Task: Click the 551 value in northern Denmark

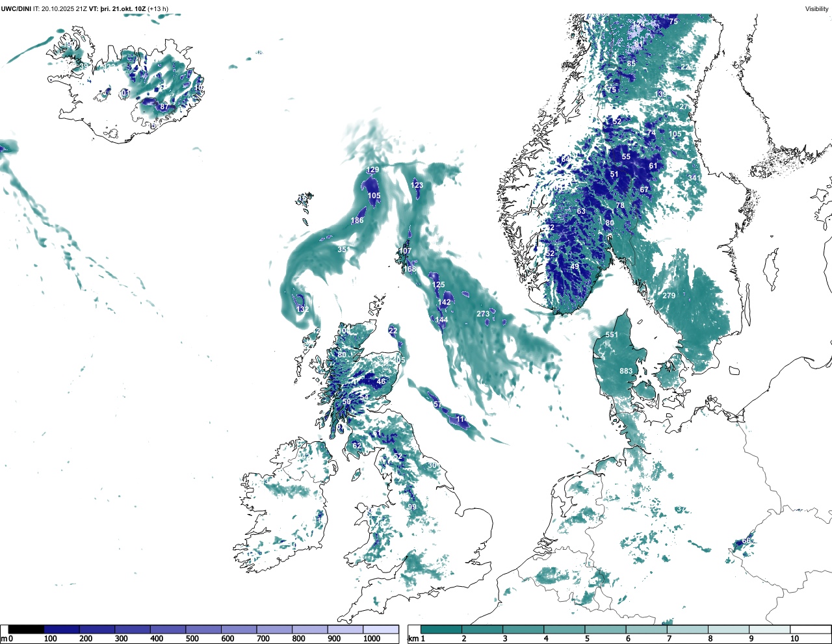Action: pos(612,335)
